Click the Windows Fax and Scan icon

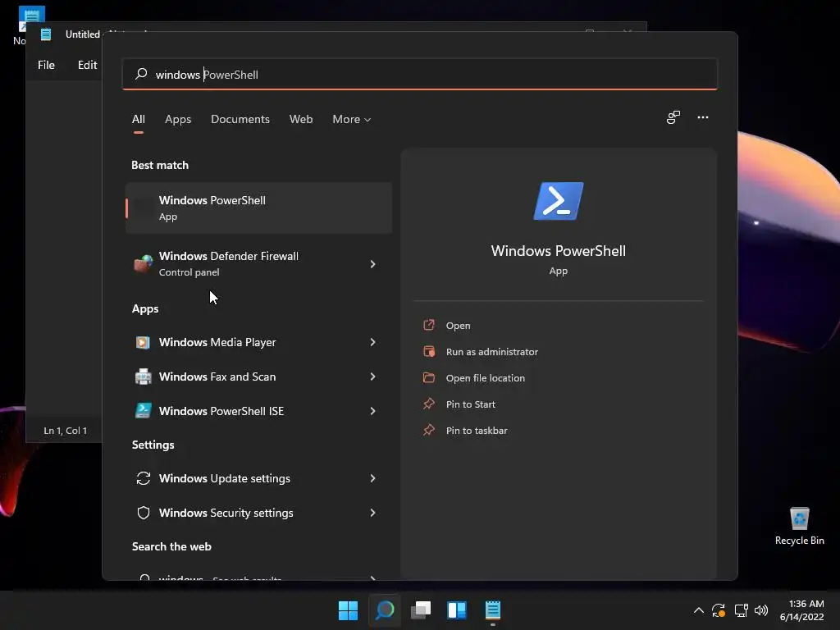coord(143,377)
